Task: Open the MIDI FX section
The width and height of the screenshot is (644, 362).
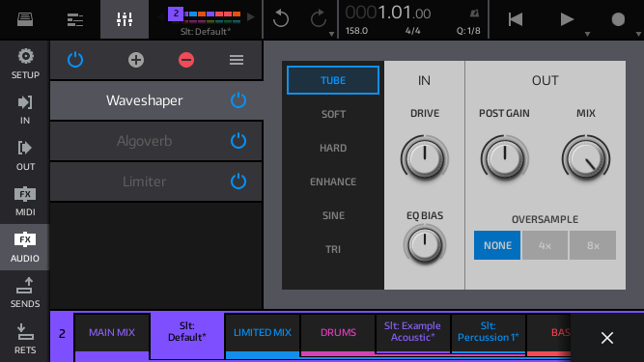Action: click(25, 201)
